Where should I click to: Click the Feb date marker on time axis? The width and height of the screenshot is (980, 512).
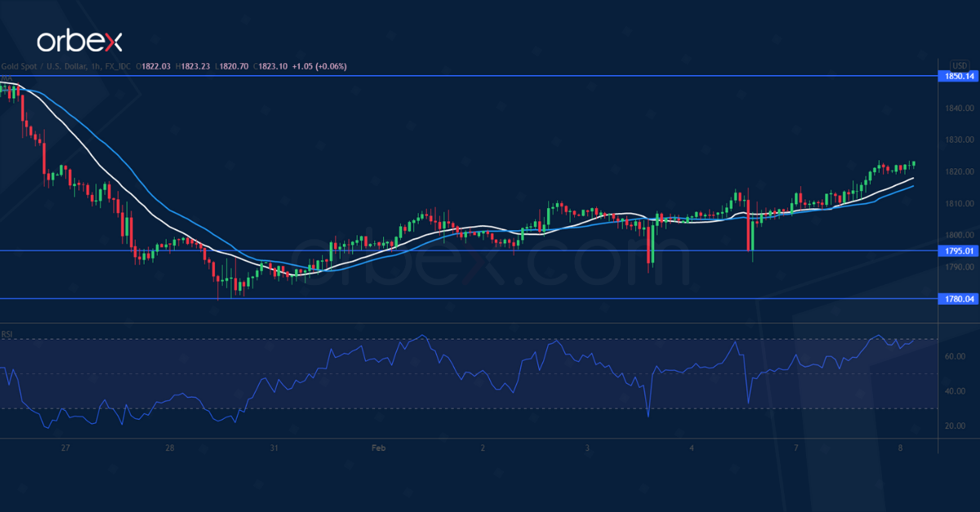click(377, 447)
